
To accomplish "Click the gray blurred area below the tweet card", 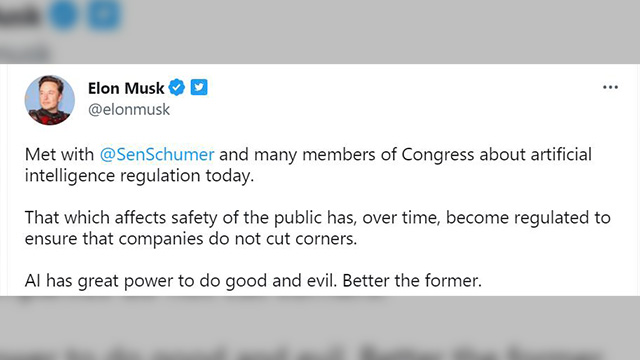I will point(320,322).
